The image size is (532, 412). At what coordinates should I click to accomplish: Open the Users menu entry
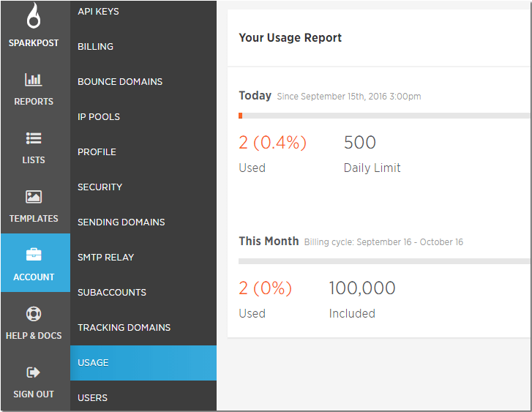(143, 397)
